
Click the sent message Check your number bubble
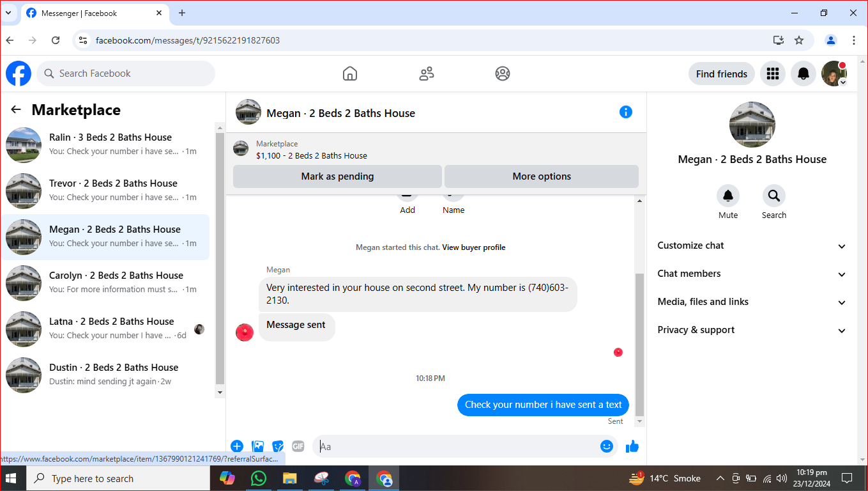[x=544, y=405]
